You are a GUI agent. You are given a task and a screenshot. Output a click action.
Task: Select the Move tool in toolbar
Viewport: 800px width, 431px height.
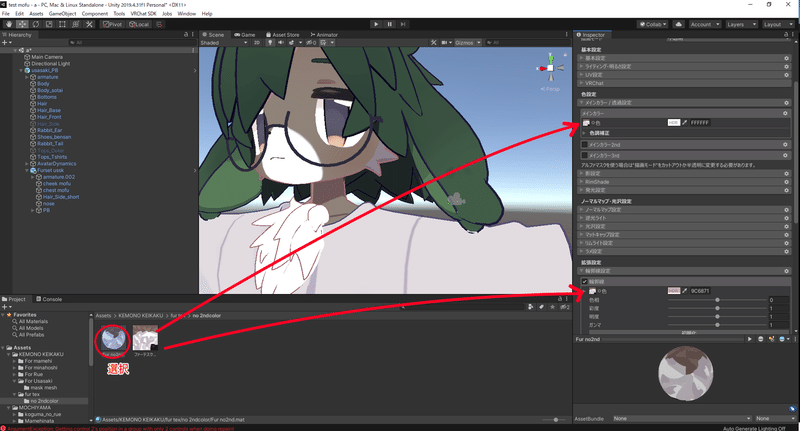[x=22, y=24]
